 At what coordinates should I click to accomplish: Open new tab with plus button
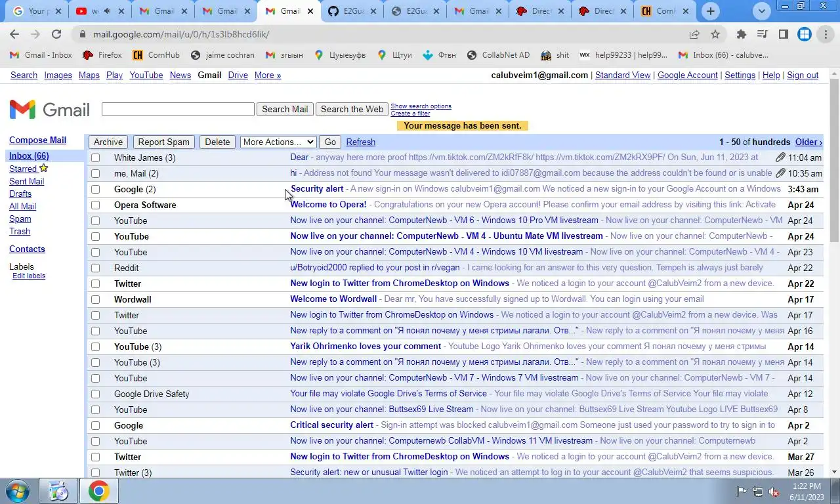tap(711, 11)
